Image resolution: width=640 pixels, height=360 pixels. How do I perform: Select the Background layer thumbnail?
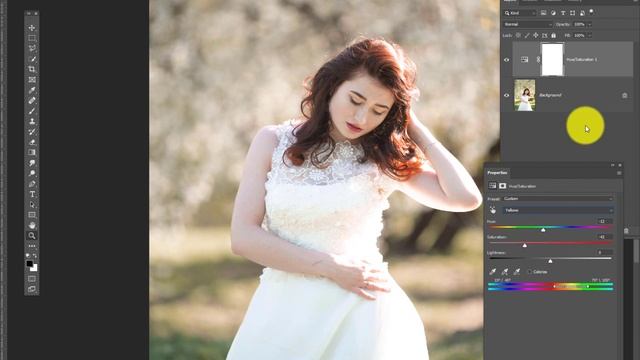click(525, 96)
